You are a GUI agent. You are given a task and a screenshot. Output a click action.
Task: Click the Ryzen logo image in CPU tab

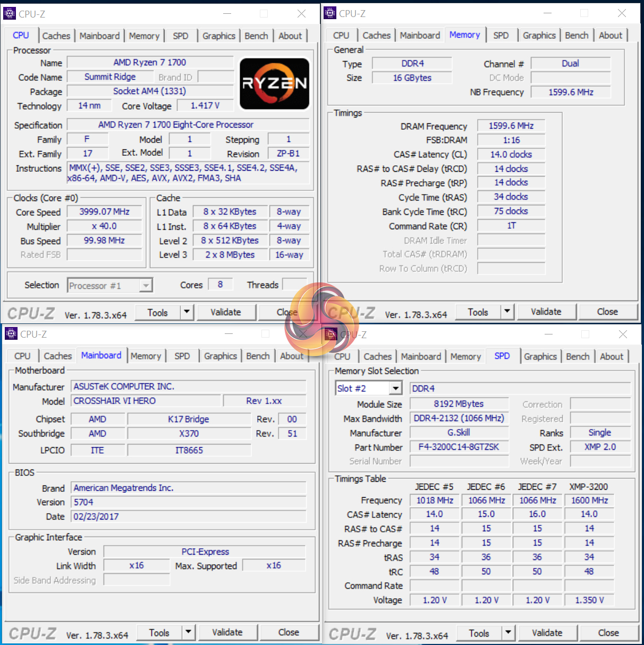pyautogui.click(x=275, y=83)
